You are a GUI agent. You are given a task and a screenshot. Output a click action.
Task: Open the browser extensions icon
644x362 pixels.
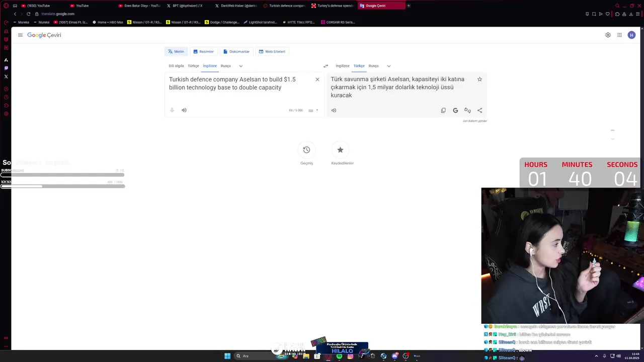[617, 14]
